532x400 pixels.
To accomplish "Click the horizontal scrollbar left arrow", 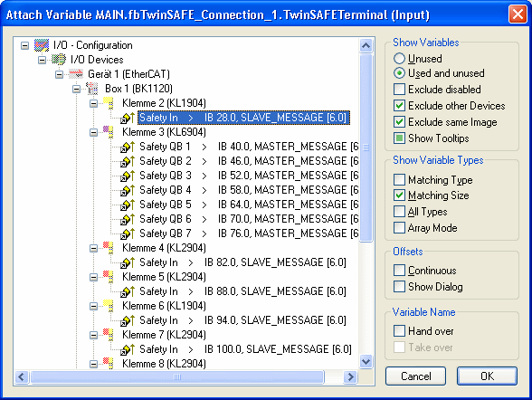I will click(22, 376).
